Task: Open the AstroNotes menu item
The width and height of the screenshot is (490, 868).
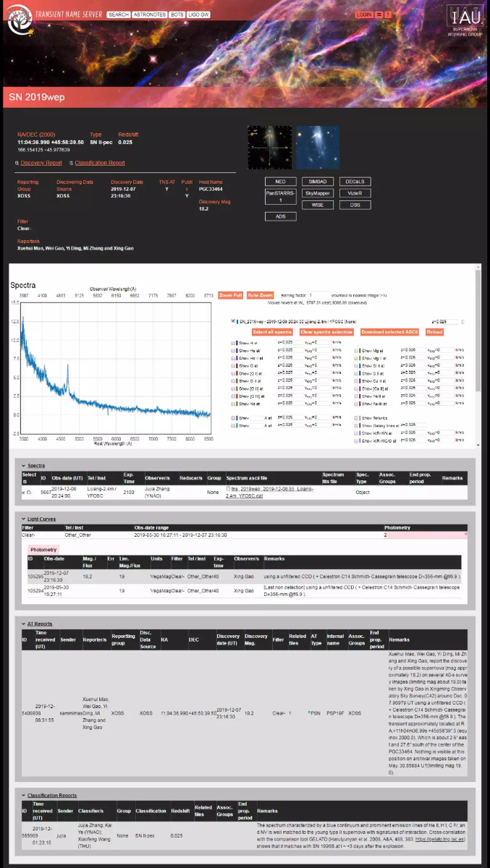Action: coord(149,14)
